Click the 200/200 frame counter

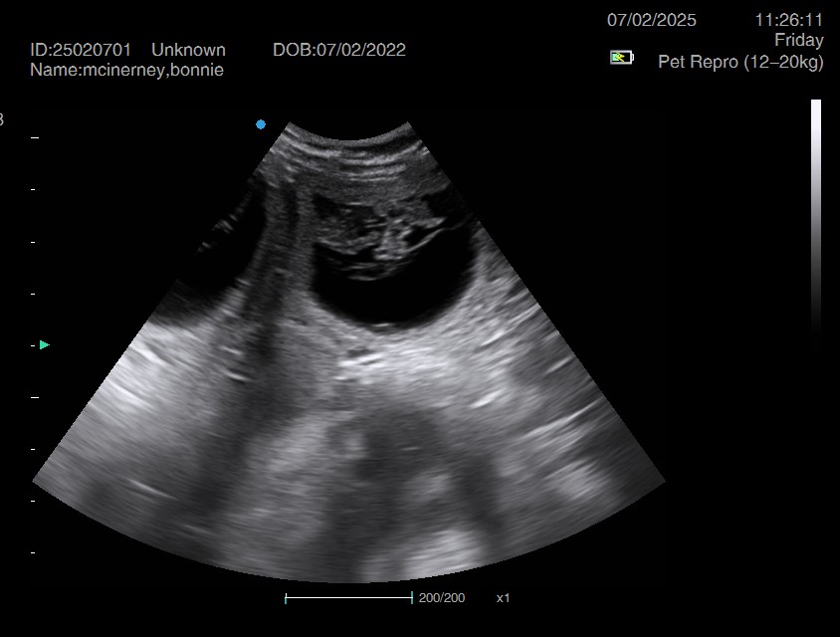click(x=441, y=598)
